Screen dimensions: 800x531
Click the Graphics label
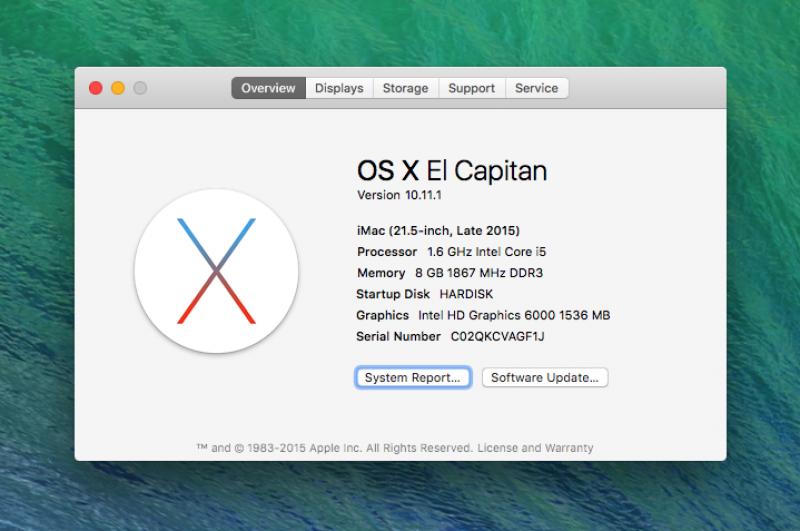(x=383, y=315)
